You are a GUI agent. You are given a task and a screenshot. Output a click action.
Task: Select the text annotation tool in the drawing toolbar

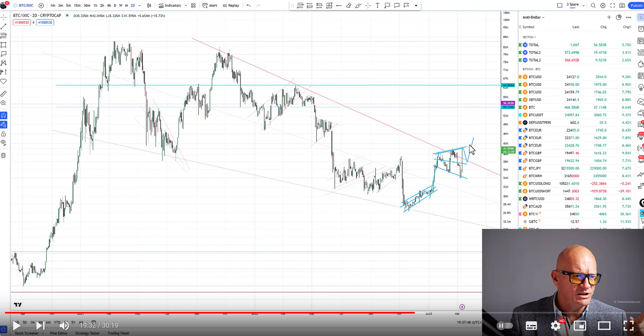(377, 5)
